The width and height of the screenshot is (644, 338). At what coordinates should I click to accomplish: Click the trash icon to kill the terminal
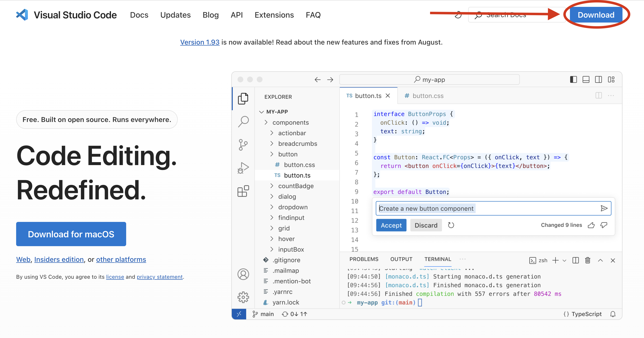pyautogui.click(x=588, y=260)
